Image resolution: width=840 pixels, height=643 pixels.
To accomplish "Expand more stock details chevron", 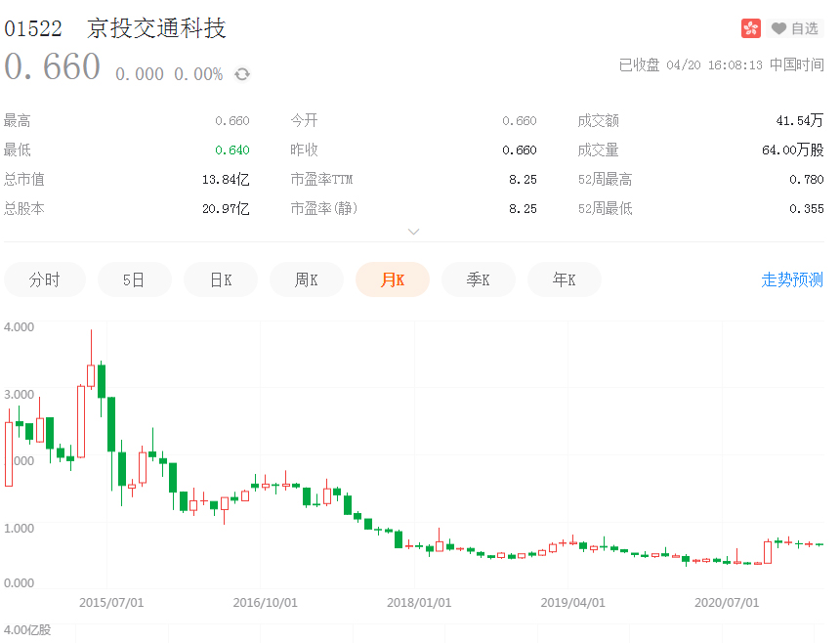I will [x=413, y=232].
